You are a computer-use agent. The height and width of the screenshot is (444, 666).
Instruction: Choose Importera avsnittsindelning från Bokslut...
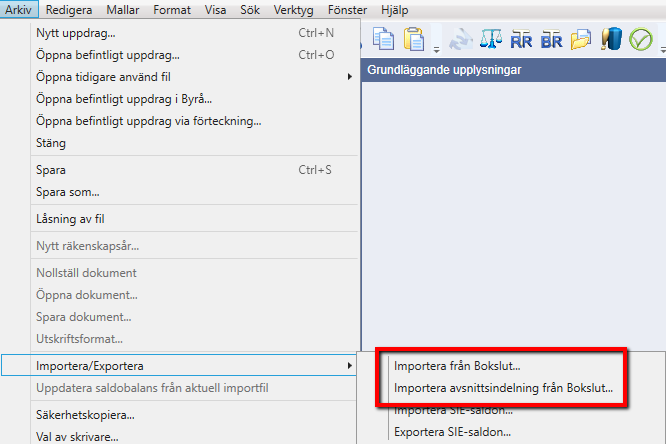coord(504,388)
